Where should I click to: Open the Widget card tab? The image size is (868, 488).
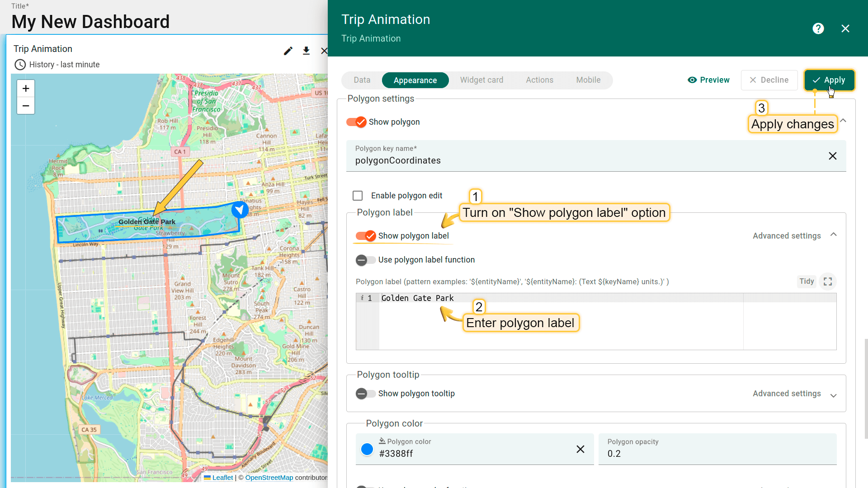pos(481,80)
